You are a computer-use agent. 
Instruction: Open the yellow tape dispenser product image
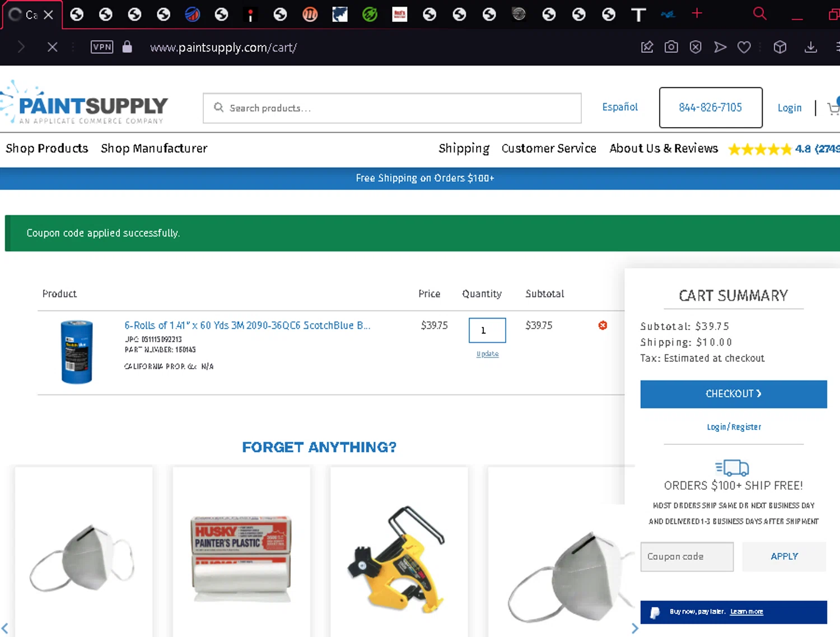[x=396, y=559]
